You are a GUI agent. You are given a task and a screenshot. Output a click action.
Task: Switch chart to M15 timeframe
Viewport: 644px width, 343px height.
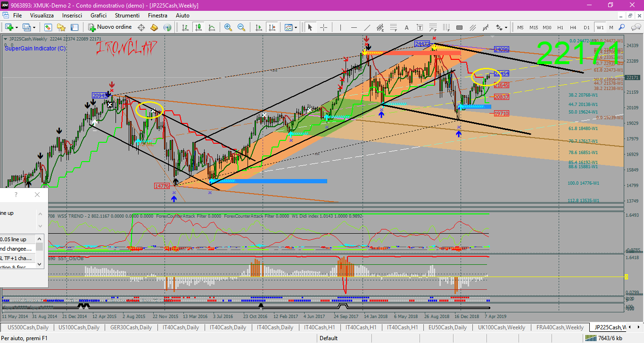click(534, 27)
